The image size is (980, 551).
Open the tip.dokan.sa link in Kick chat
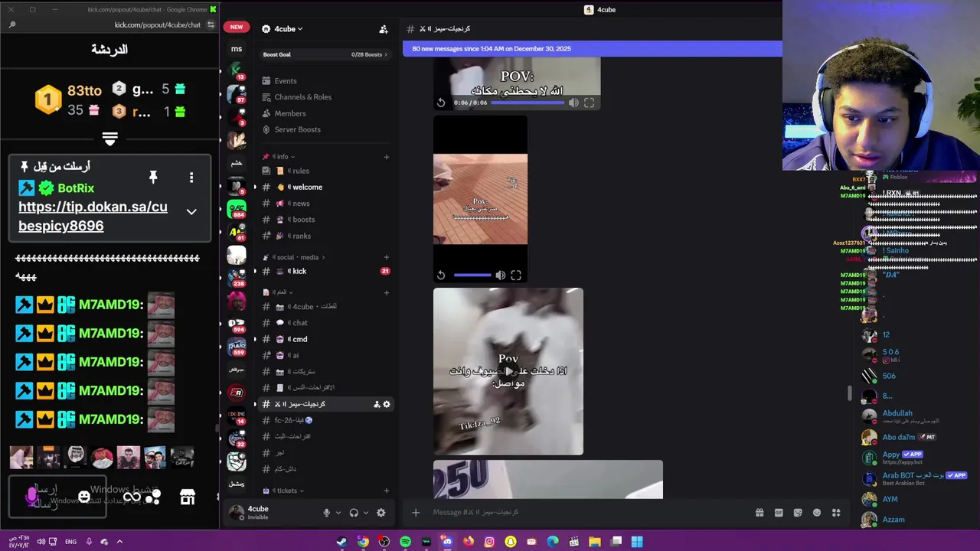[x=93, y=217]
